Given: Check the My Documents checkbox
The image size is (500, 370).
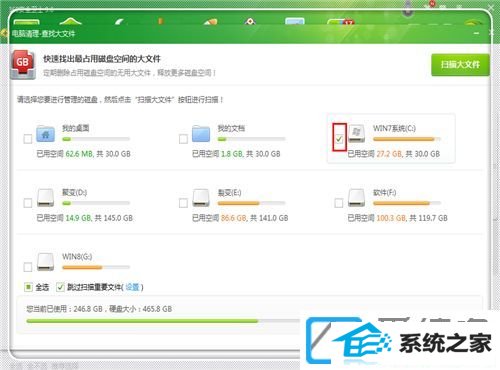Looking at the screenshot, I should tap(183, 139).
